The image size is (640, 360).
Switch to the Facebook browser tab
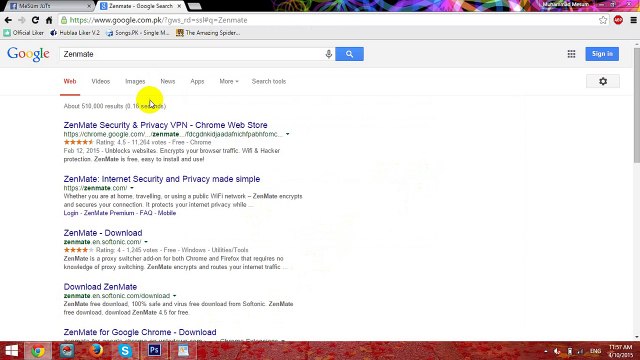50,6
